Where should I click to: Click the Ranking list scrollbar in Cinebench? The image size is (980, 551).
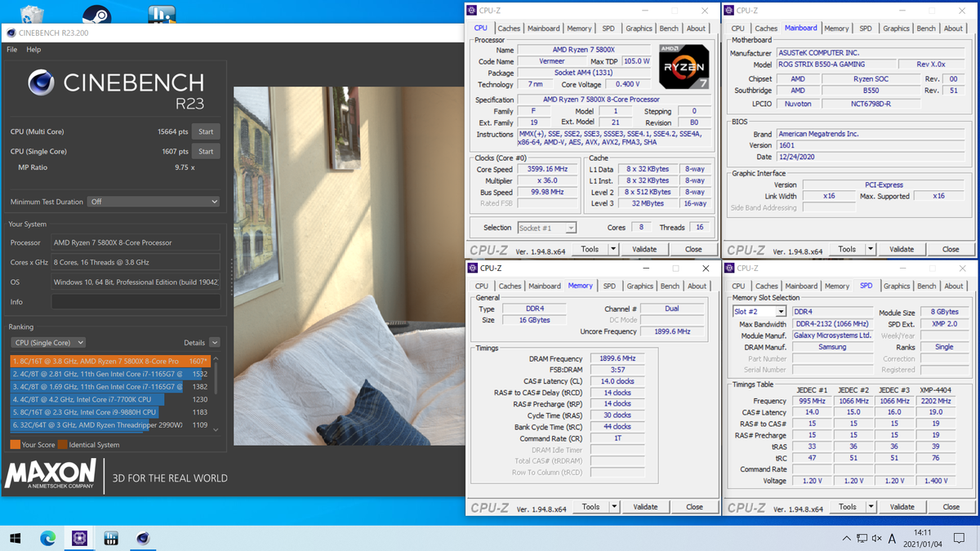[x=216, y=393]
